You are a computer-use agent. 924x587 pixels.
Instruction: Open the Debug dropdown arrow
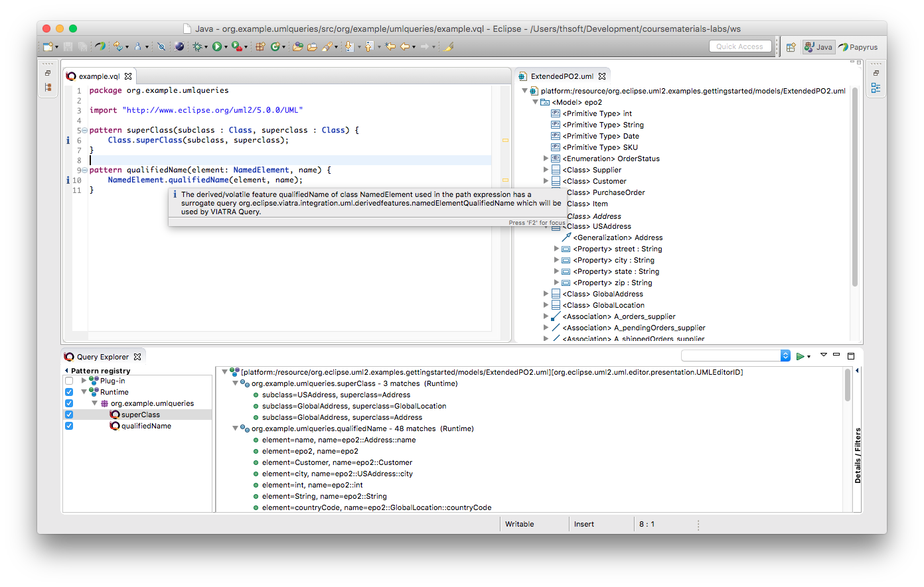(206, 47)
